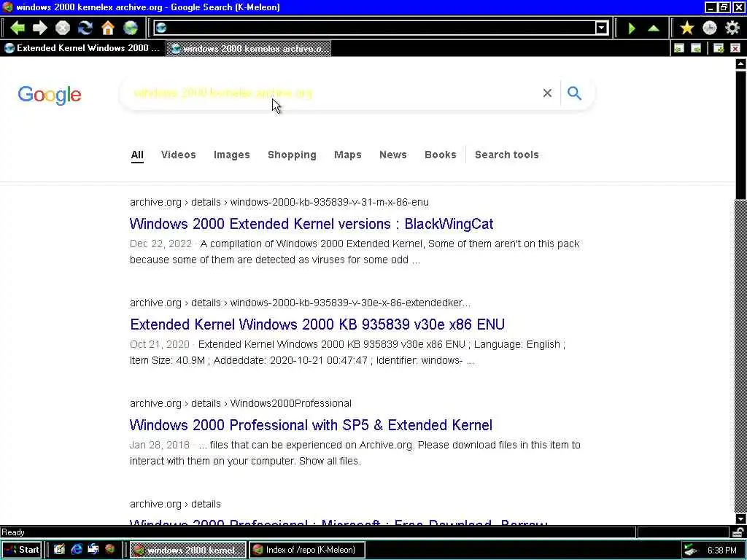Launch K-Meleon from Quick Launch icon
Viewport: 747px width, 560px height.
point(109,550)
